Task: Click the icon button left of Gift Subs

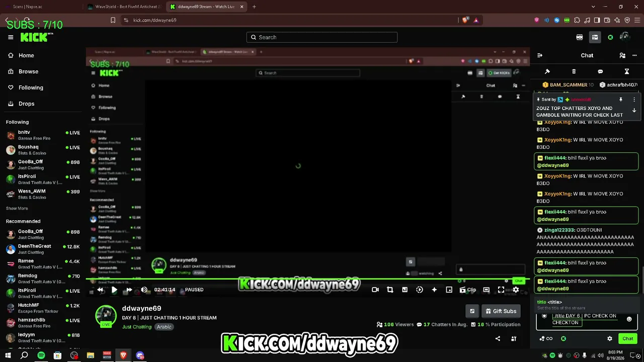Action: click(x=472, y=311)
